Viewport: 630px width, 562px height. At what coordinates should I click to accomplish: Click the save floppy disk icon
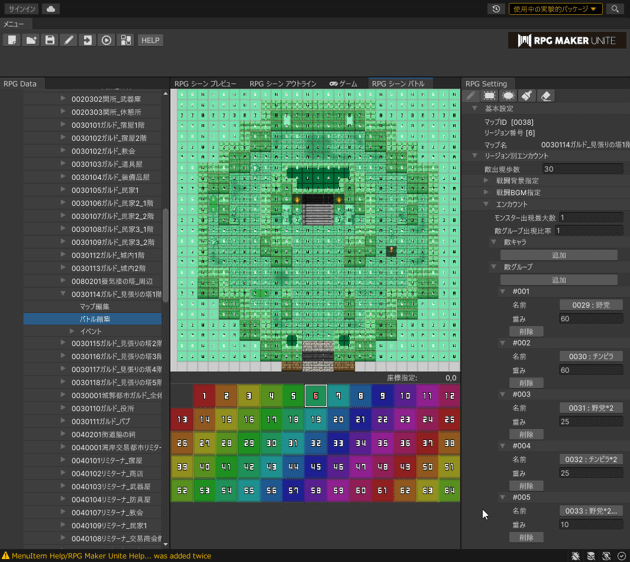tap(49, 40)
